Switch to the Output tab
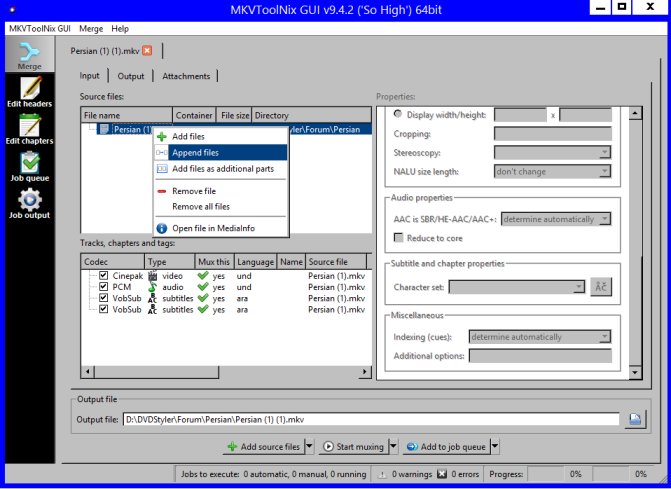671x489 pixels. pos(131,76)
